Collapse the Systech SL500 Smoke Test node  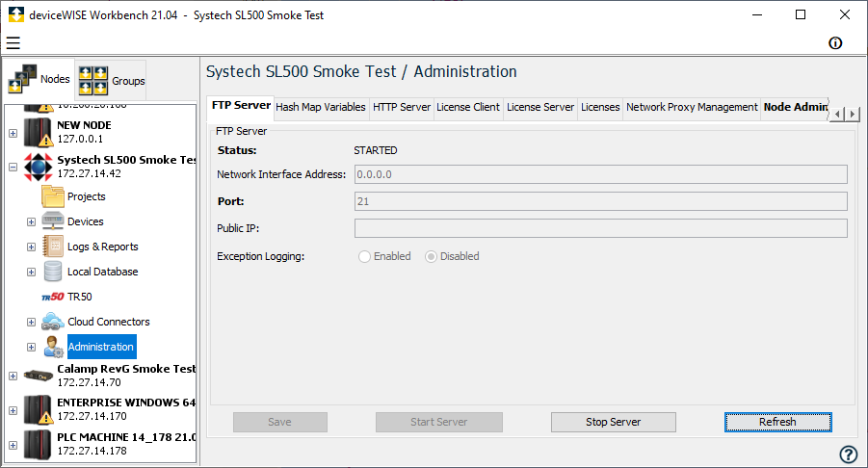click(13, 167)
